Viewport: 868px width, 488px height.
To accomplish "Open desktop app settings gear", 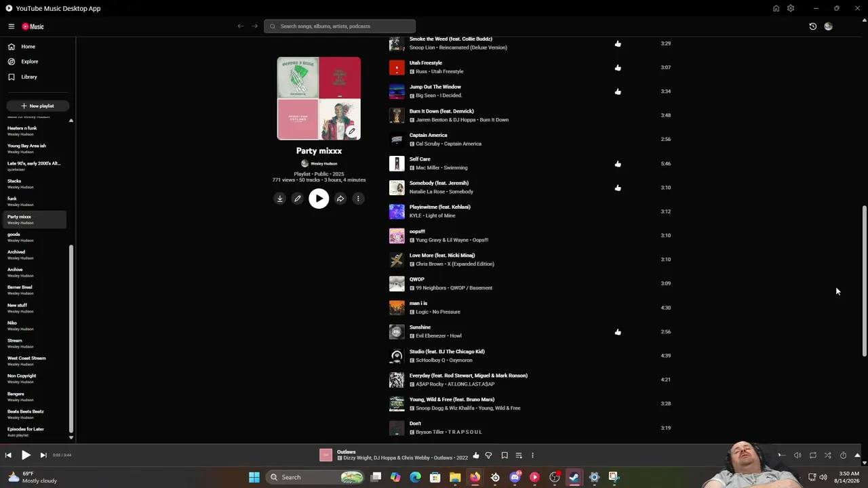I will 791,8.
